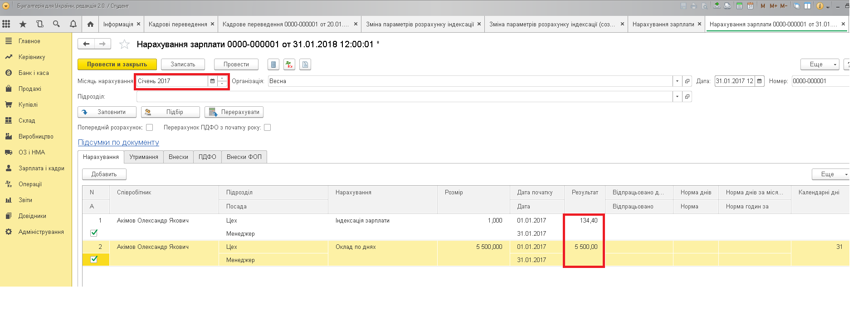
Task: Open the report icon beside Дт/Кт
Action: point(305,64)
